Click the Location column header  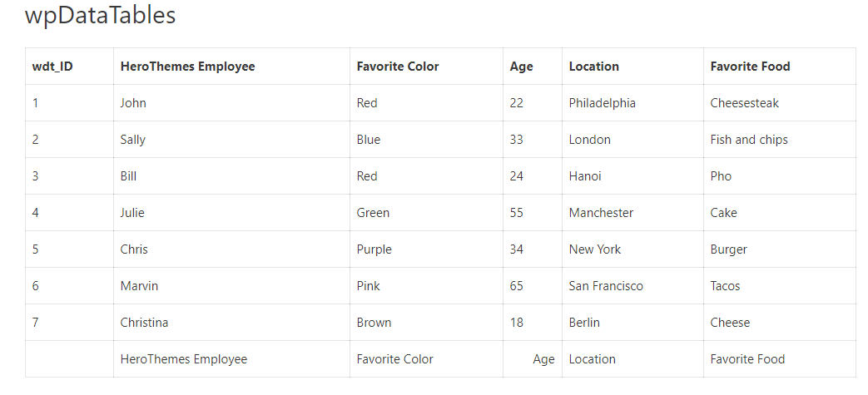point(593,67)
